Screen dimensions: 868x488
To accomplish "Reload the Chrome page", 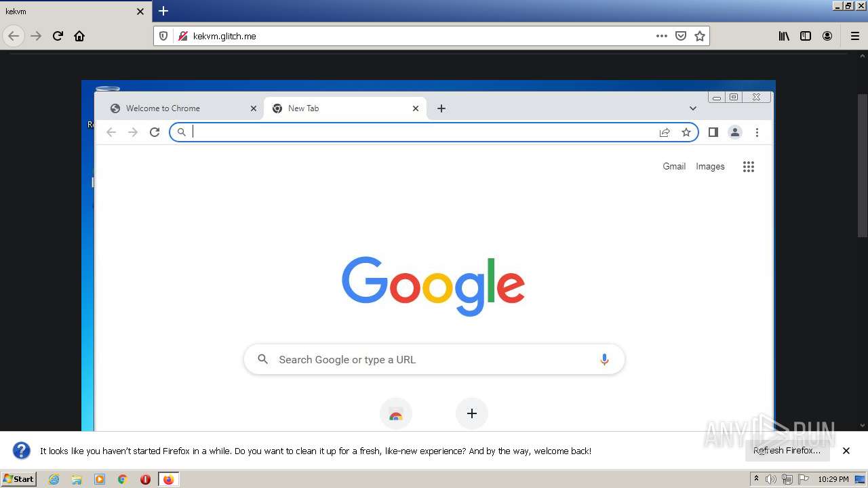I will 155,132.
